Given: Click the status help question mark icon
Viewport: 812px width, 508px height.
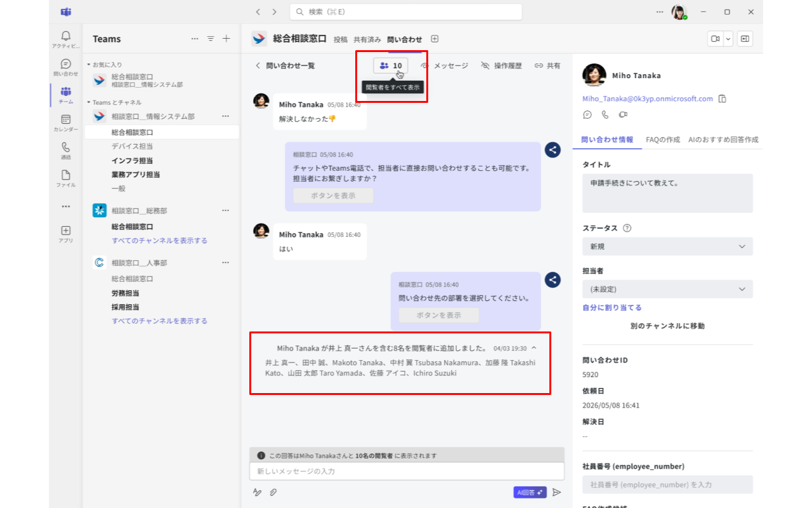Looking at the screenshot, I should [x=627, y=228].
